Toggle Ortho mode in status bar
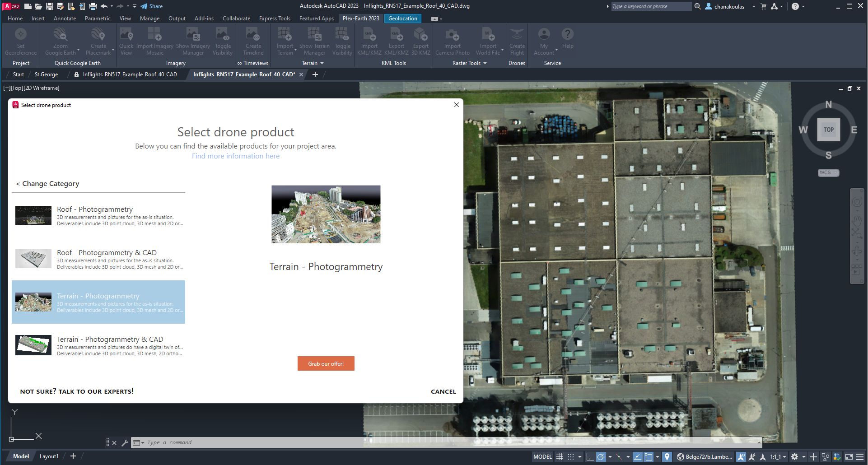868x465 pixels. coord(590,457)
